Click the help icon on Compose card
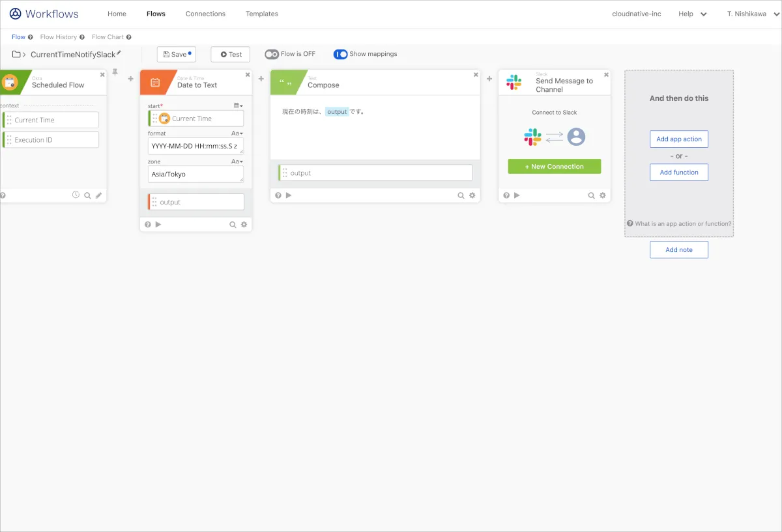782x532 pixels. (x=278, y=195)
